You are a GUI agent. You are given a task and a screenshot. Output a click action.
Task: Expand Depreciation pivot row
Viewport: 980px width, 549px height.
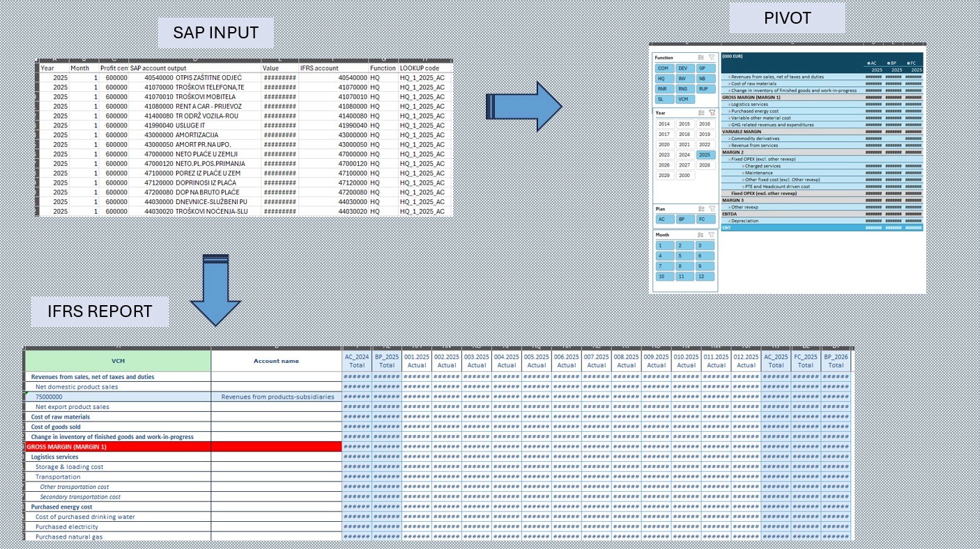pos(729,221)
